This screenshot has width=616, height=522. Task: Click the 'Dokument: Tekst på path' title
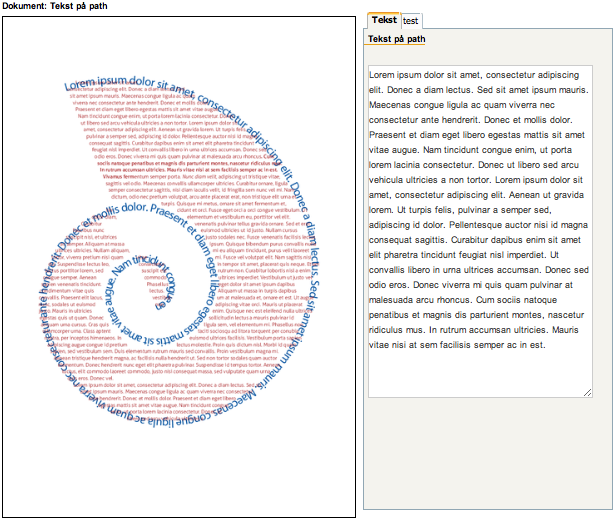tap(60, 6)
